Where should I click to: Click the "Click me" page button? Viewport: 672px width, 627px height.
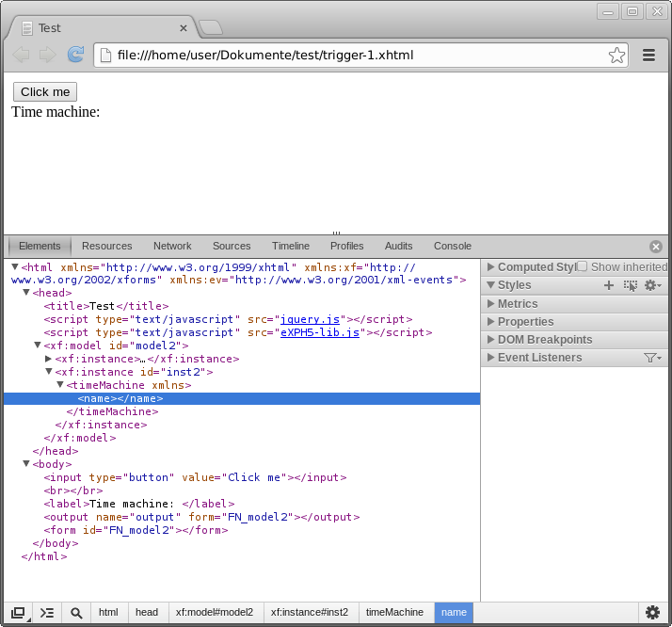pyautogui.click(x=45, y=92)
